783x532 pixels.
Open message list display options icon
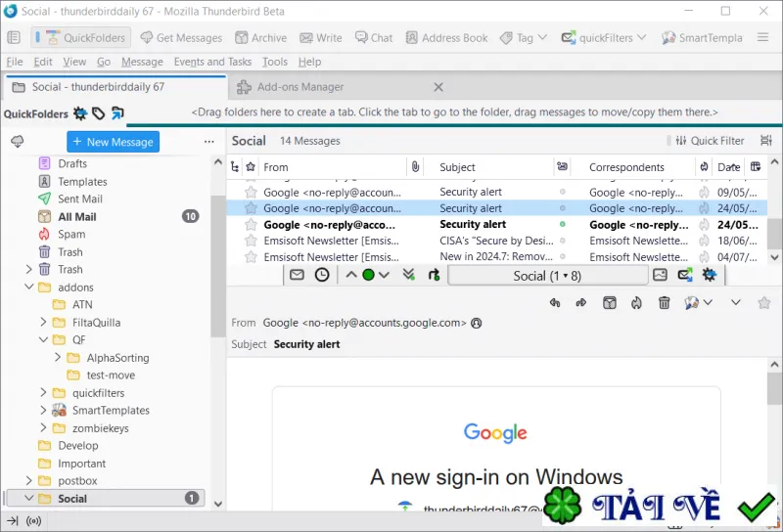[766, 141]
